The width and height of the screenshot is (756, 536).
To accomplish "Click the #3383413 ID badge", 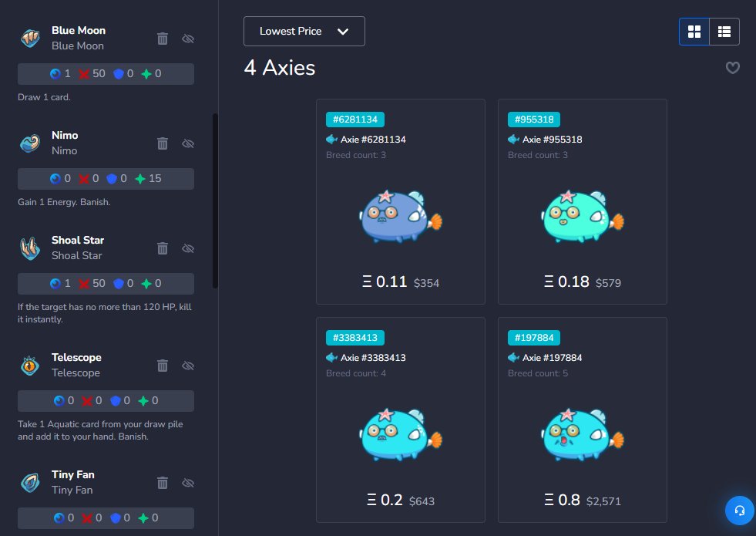I will coord(354,337).
